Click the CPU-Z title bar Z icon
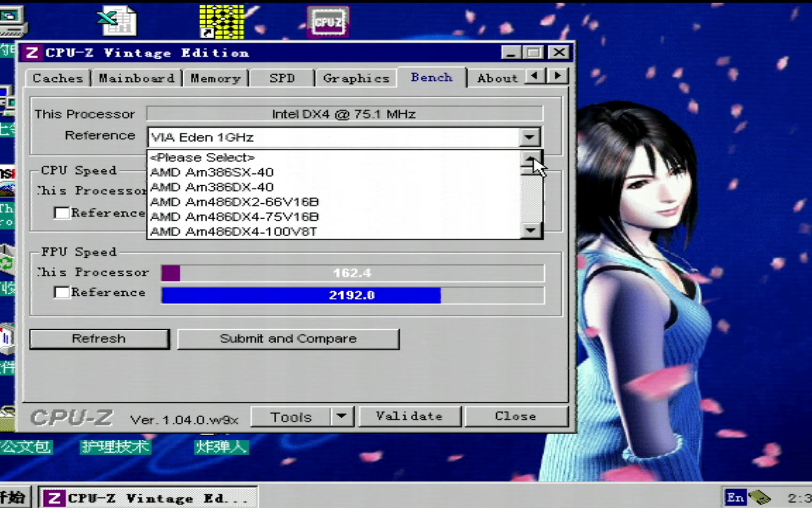 [x=32, y=53]
